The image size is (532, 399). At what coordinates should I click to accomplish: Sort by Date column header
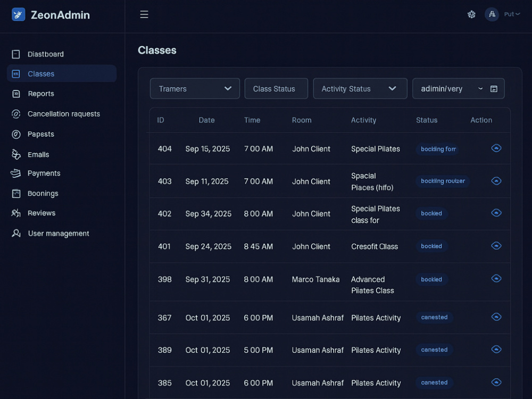pyautogui.click(x=206, y=120)
